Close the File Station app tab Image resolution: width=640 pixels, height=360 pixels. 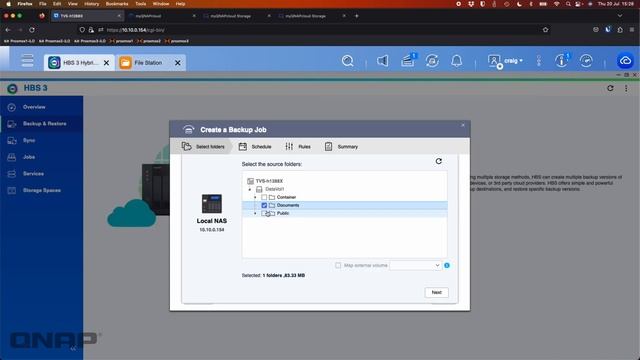[x=178, y=63]
